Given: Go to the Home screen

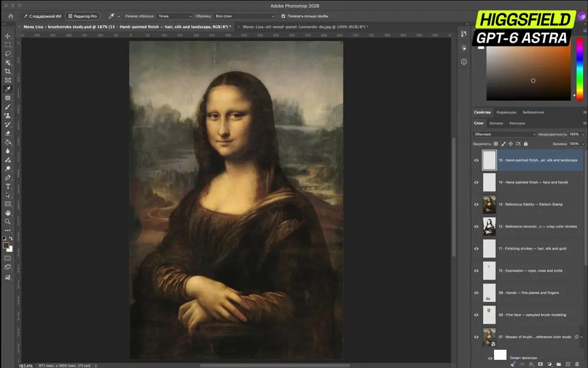Looking at the screenshot, I should pos(11,16).
